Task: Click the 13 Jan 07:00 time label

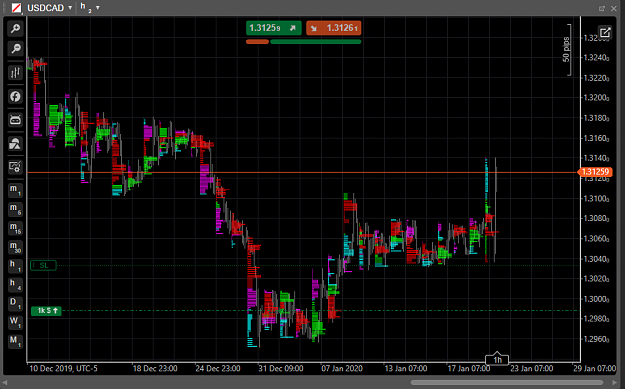Action: coord(406,368)
